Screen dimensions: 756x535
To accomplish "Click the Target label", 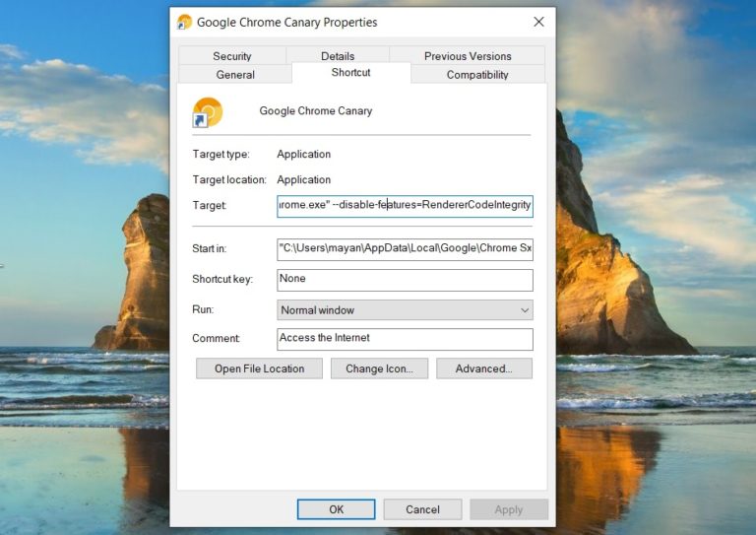I will pos(210,206).
